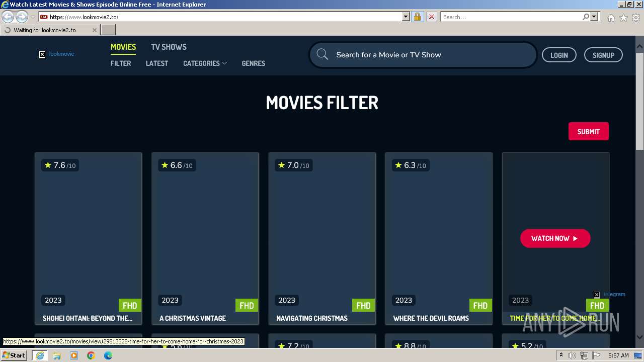Click the SIGNUP button
The image size is (644, 362).
(603, 55)
